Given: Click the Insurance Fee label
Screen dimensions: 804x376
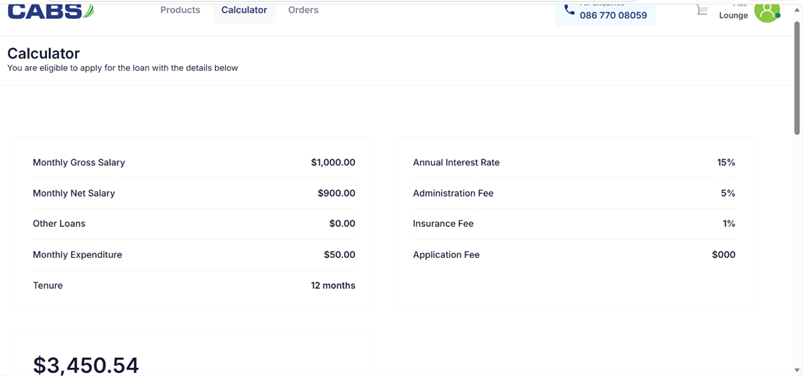Looking at the screenshot, I should tap(444, 224).
